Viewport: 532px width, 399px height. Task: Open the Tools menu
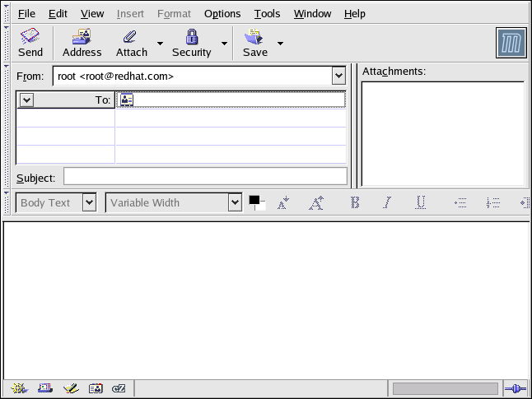[267, 13]
